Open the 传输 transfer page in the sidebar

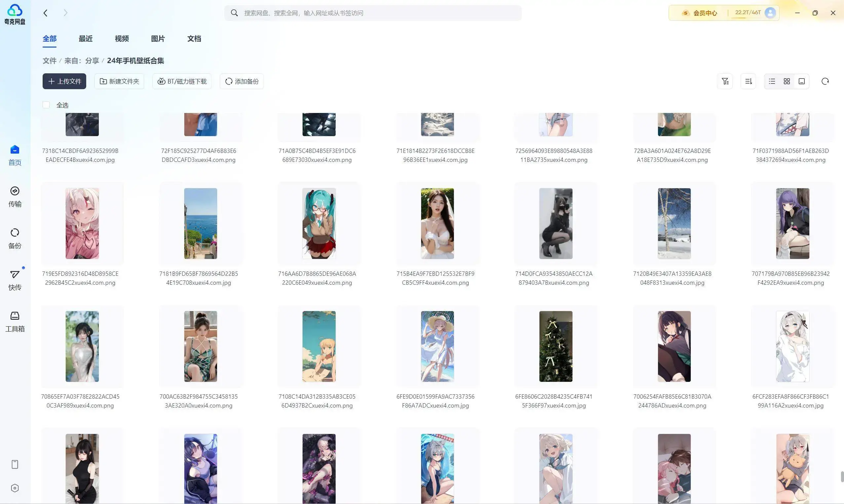[x=15, y=196]
